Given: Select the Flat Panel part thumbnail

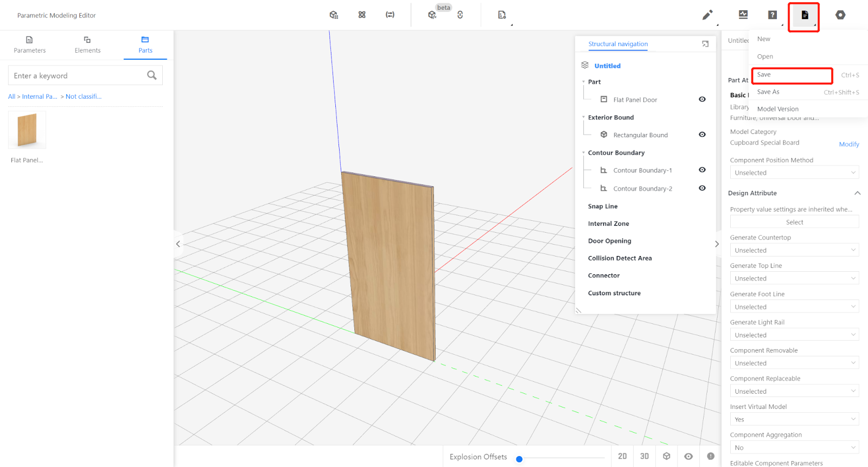Looking at the screenshot, I should 27,130.
